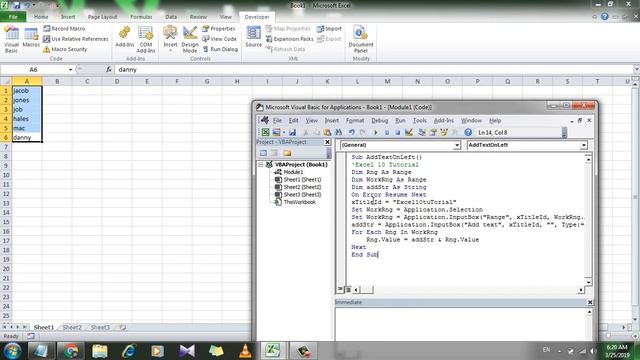This screenshot has height=360, width=640.
Task: Start Record Macro
Action: (64, 29)
